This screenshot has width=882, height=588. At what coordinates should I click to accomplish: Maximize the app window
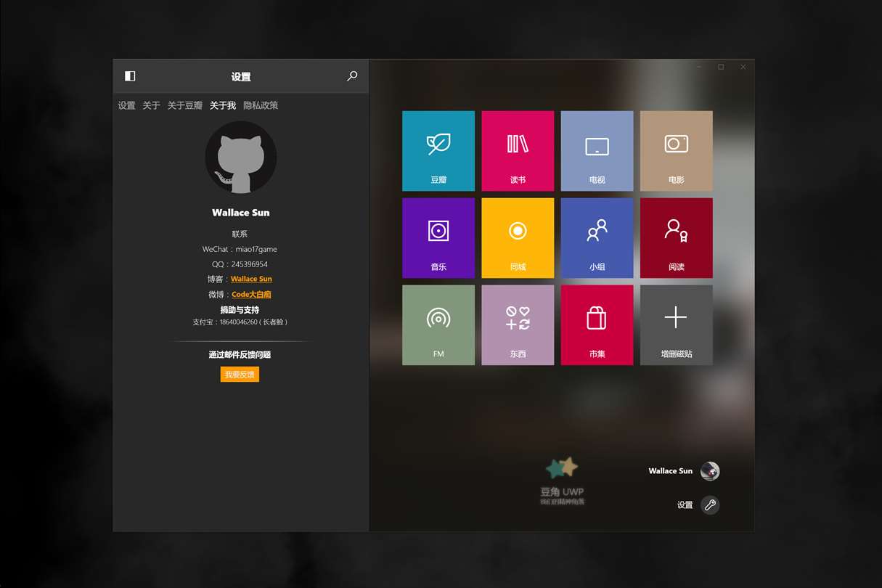point(721,67)
